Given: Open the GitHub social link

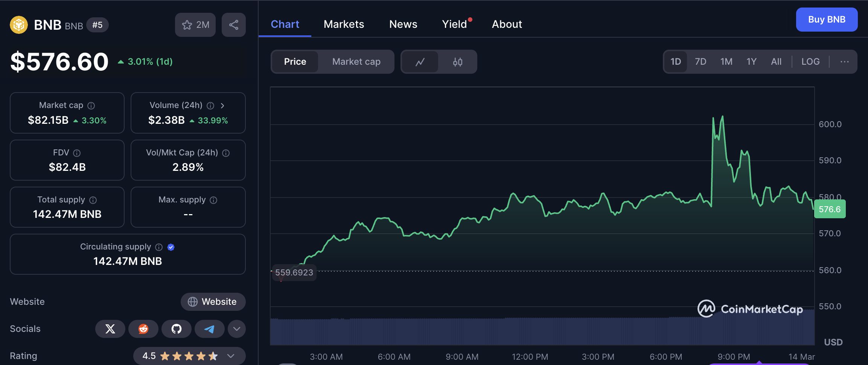Looking at the screenshot, I should point(176,329).
